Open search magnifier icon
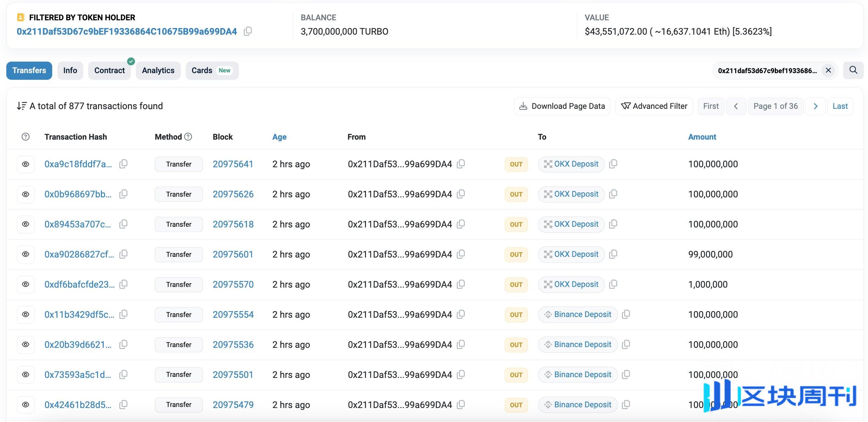Screen dimensions: 868x422 coord(853,70)
